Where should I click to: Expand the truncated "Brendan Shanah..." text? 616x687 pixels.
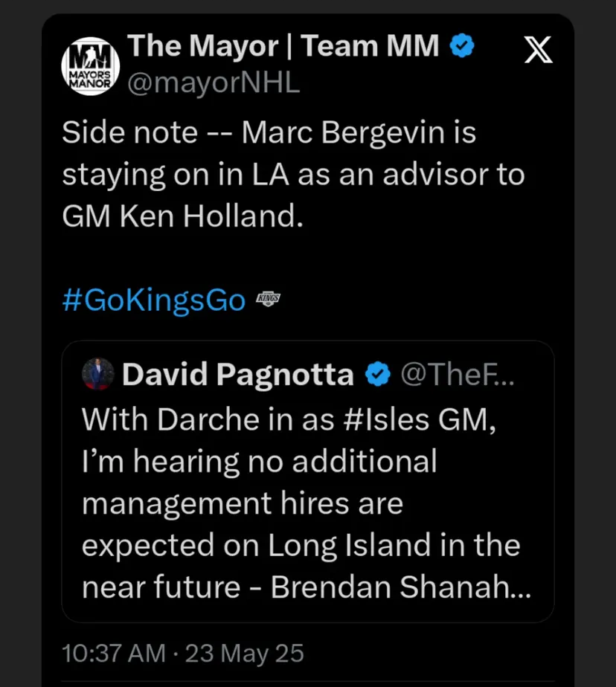point(402,587)
